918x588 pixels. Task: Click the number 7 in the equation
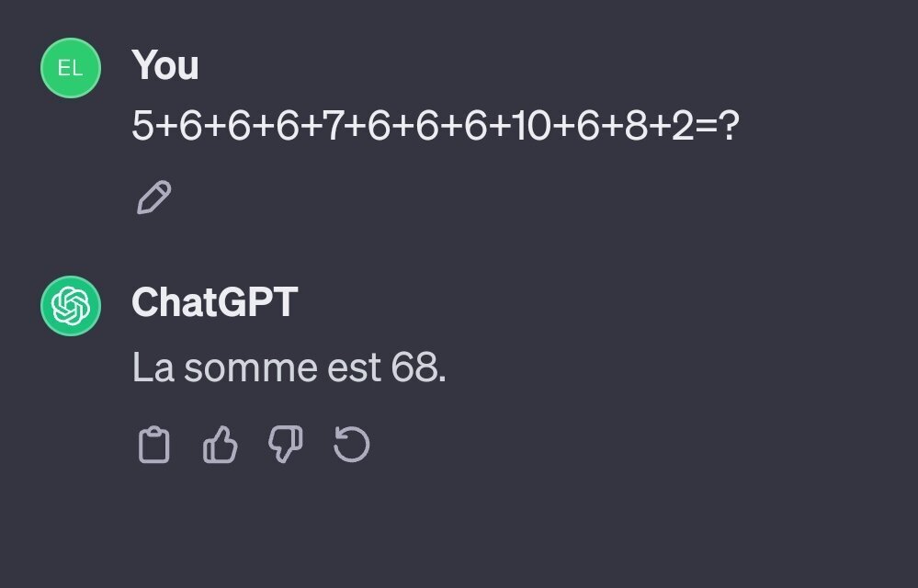332,126
